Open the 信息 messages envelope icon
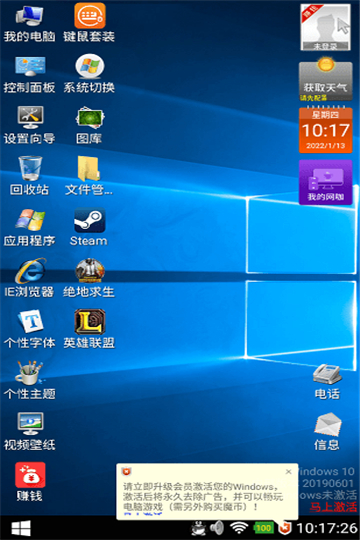 [x=327, y=432]
